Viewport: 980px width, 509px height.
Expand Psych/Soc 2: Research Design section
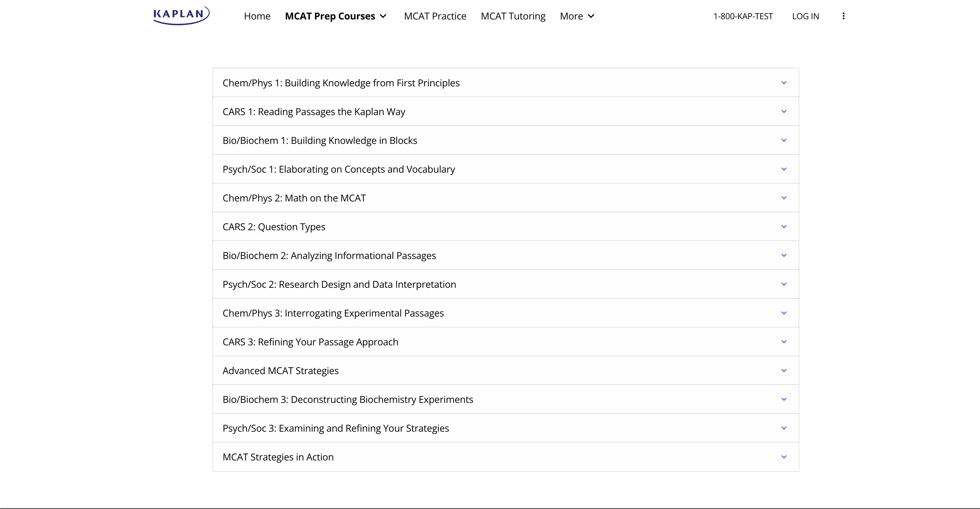pyautogui.click(x=505, y=284)
